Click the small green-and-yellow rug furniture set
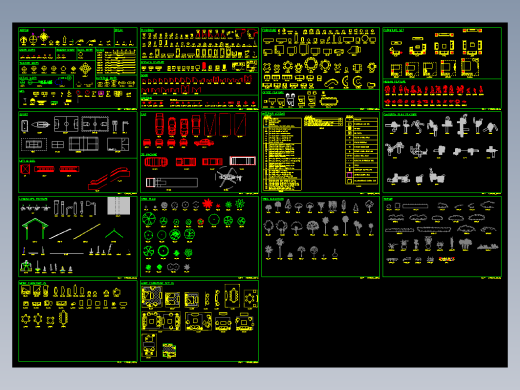Screen dimensions: 520x390 pyautogui.click(x=169, y=351)
